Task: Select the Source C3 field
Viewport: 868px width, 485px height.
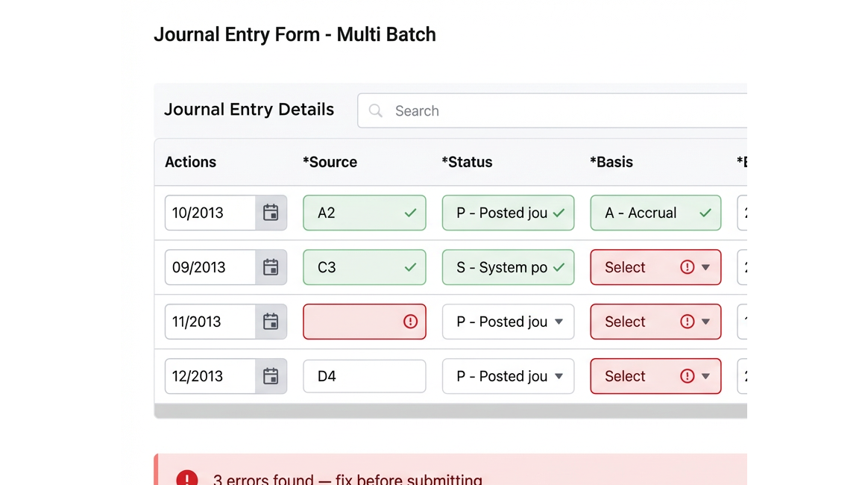Action: tap(350, 267)
